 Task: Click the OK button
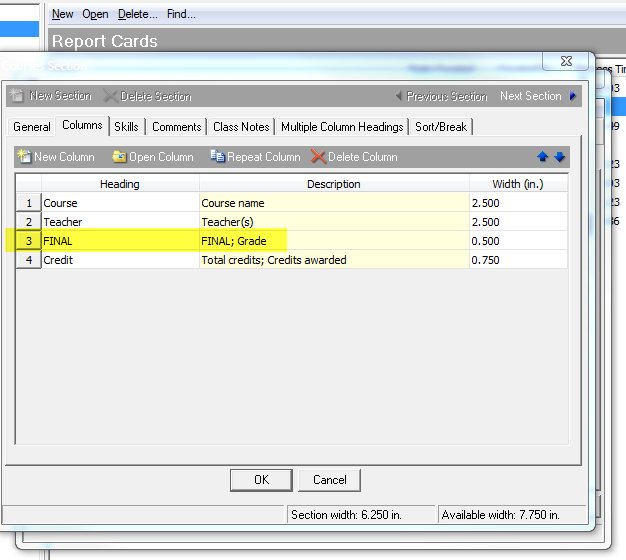point(261,480)
